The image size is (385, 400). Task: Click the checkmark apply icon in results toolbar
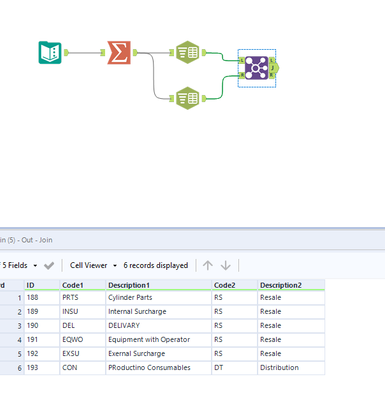tap(49, 266)
